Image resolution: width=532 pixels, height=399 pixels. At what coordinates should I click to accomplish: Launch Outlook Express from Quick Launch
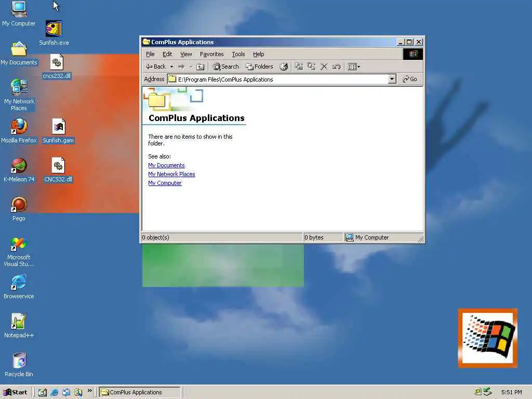point(66,392)
